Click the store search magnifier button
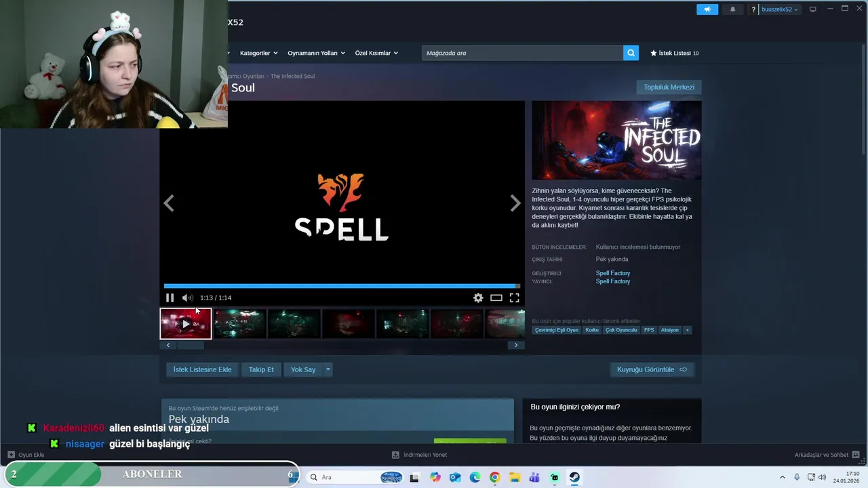Viewport: 868px width, 488px height. (631, 53)
